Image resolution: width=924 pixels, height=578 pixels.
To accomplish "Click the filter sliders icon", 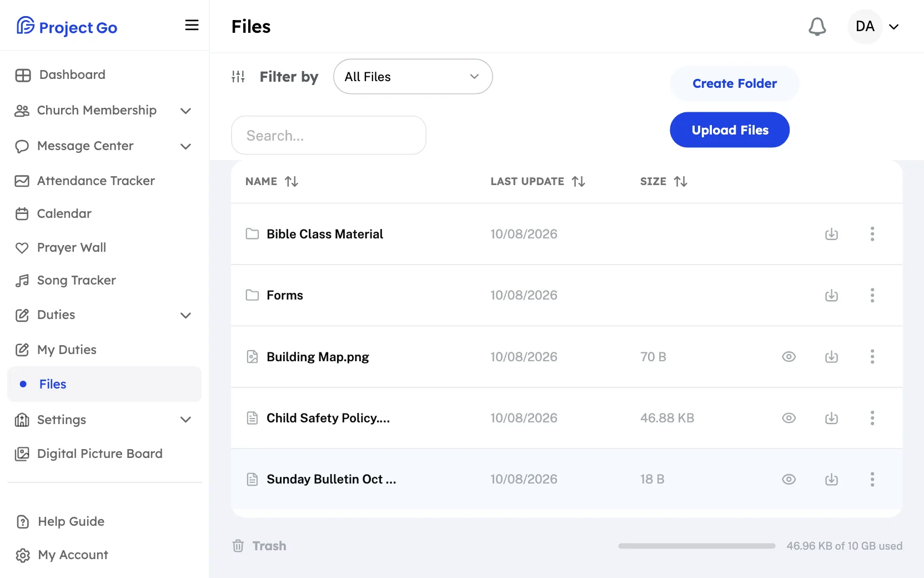I will click(x=238, y=77).
